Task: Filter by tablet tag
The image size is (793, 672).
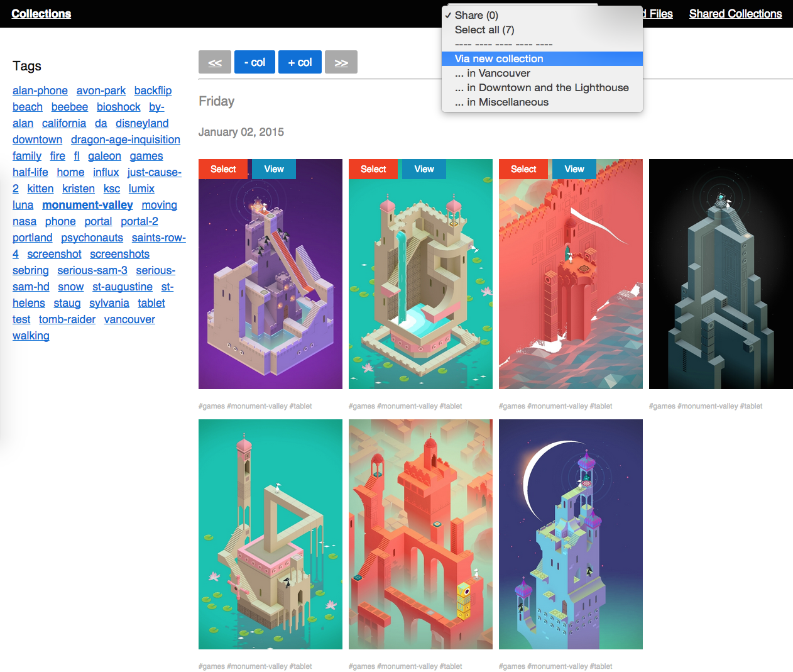Action: point(151,303)
